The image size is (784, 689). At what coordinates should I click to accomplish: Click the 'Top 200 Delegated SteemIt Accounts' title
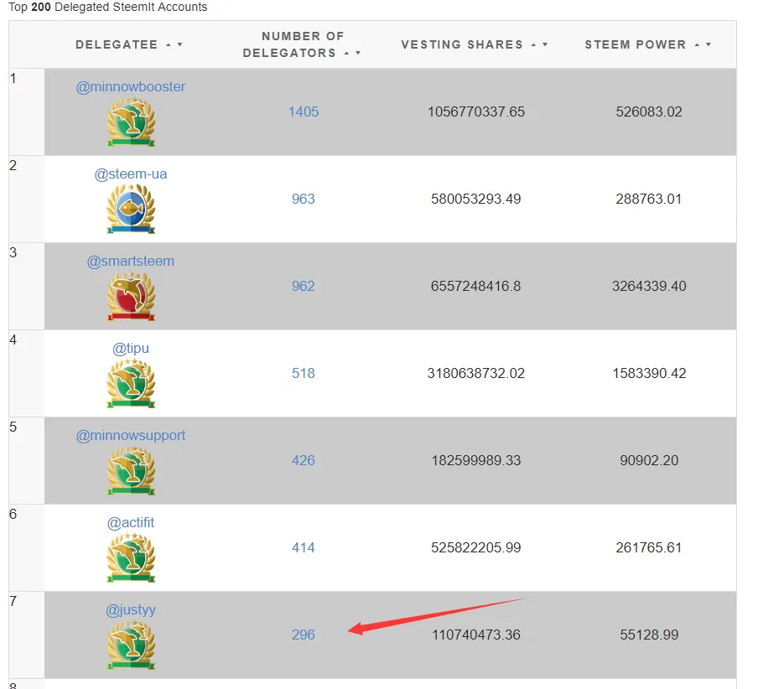tap(107, 7)
